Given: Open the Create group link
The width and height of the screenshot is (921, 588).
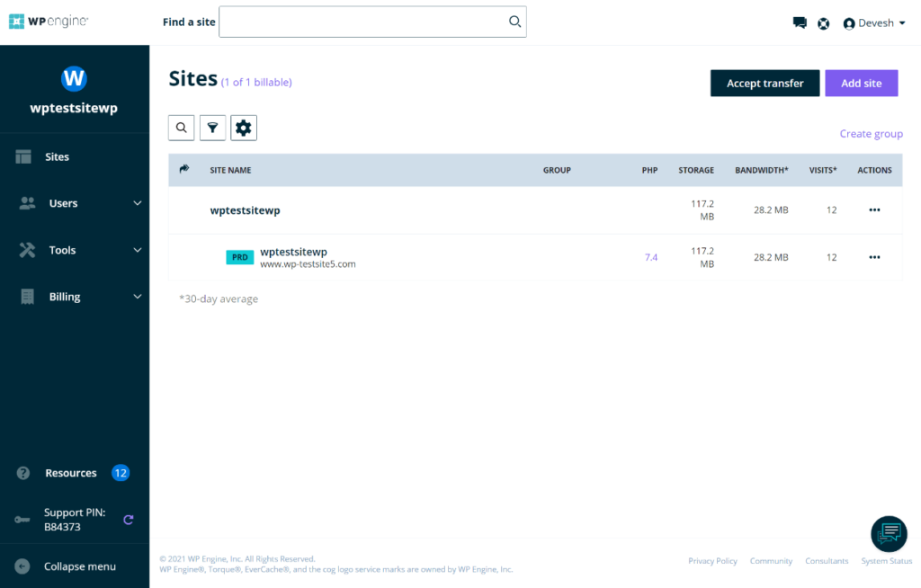Looking at the screenshot, I should tap(871, 133).
